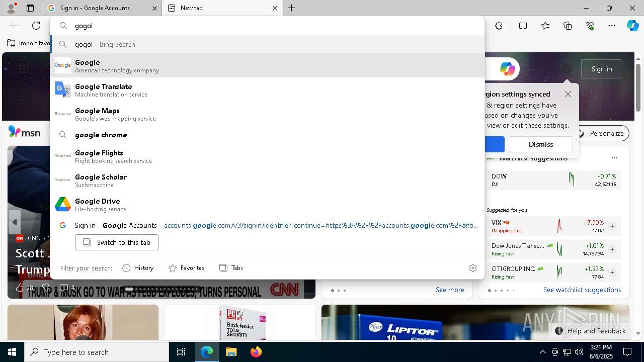Open the Settings and more ellipsis menu
Image resolution: width=644 pixels, height=362 pixels.
(612, 26)
